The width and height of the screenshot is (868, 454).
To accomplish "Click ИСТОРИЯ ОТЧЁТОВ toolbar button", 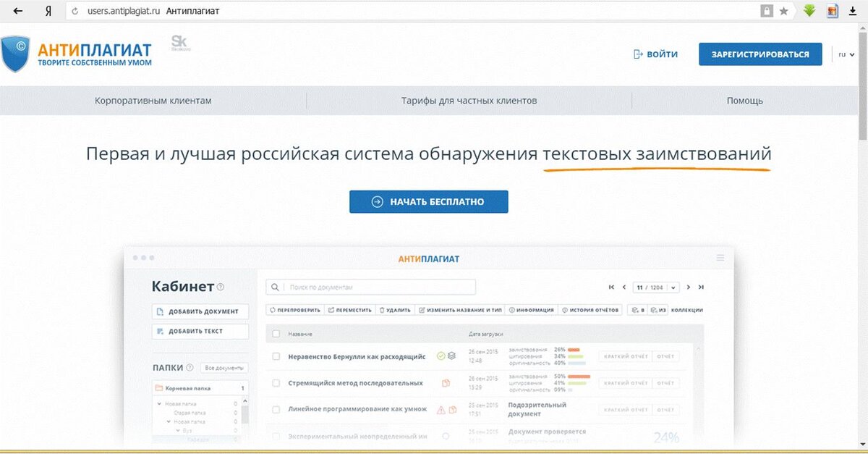I will click(x=590, y=310).
